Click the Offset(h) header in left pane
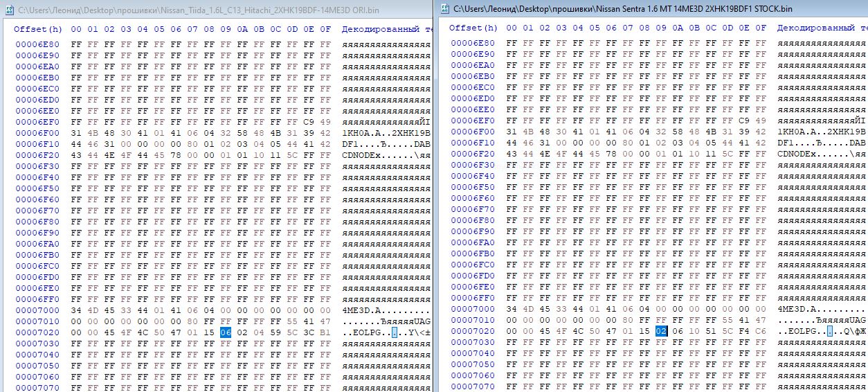 click(x=37, y=29)
